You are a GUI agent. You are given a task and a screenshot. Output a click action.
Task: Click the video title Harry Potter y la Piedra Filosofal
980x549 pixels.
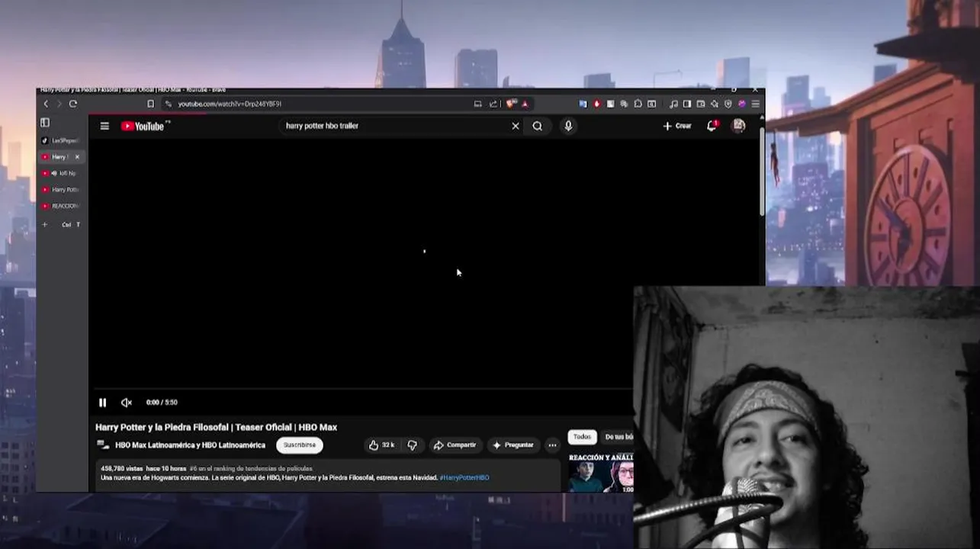tap(217, 427)
